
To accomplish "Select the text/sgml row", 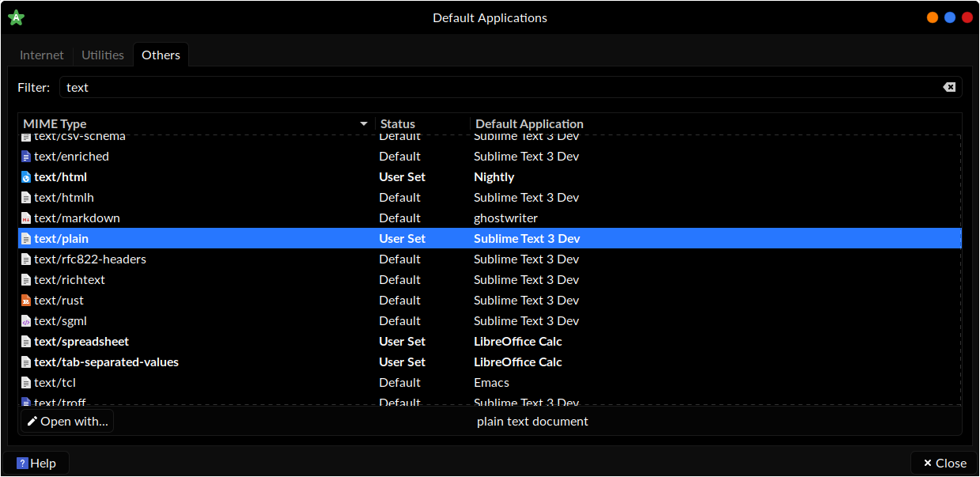I will 490,321.
